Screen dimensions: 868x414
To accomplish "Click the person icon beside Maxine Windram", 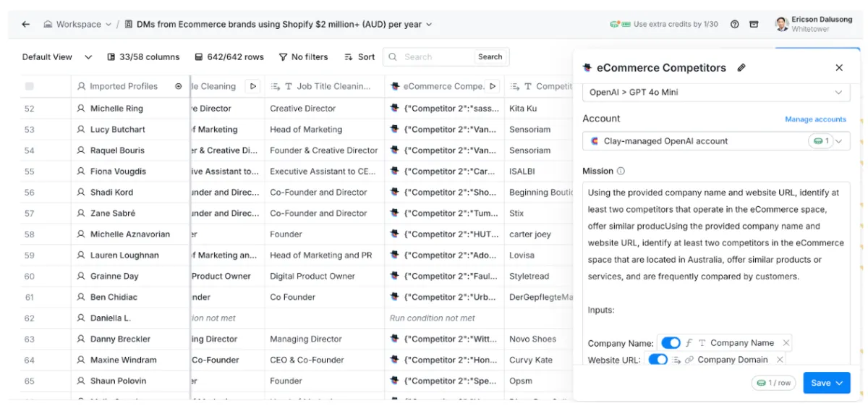I will 81,360.
